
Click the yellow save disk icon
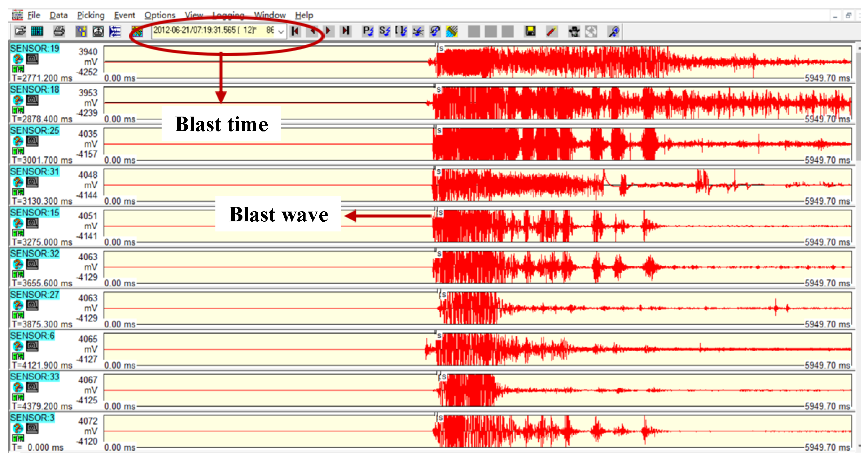530,31
